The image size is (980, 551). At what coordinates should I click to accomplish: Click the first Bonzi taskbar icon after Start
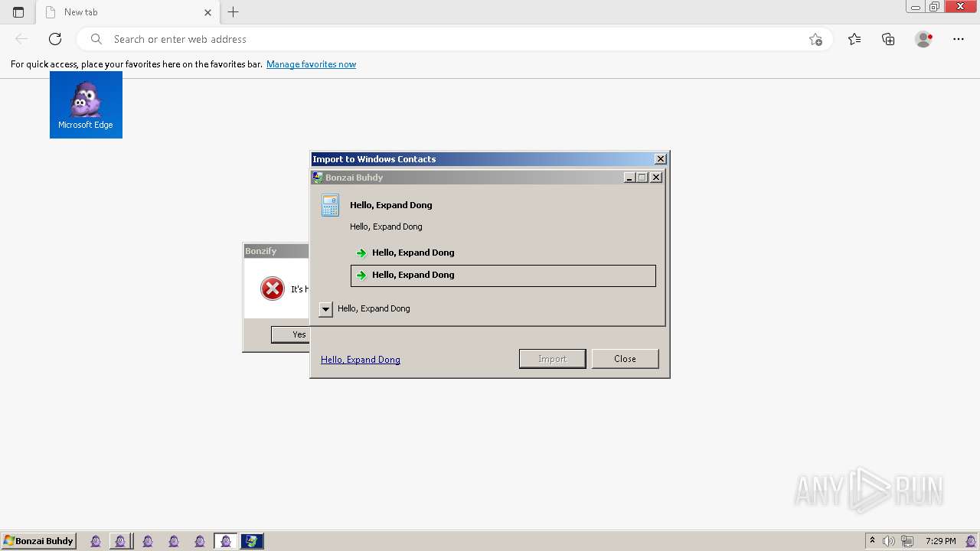[96, 541]
